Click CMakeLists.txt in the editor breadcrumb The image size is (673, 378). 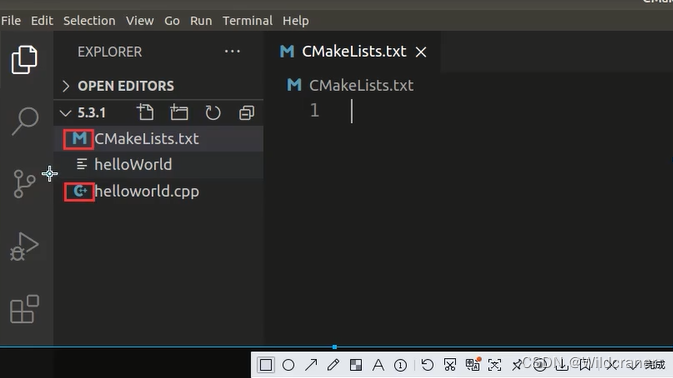coord(361,85)
